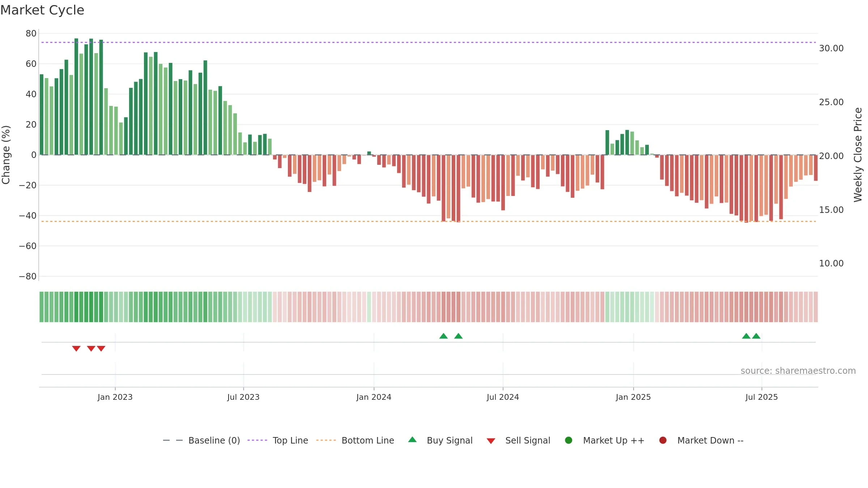Toggle the Sell Signal legend entry
868x488 pixels.
tap(518, 440)
